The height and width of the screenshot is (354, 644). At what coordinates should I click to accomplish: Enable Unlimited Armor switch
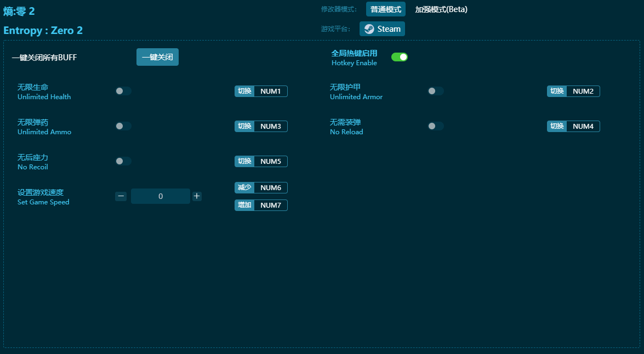[436, 91]
